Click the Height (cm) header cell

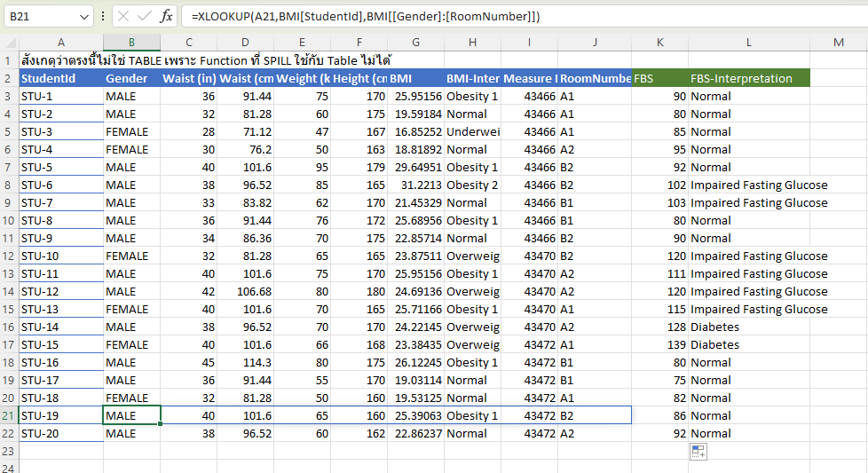click(359, 79)
